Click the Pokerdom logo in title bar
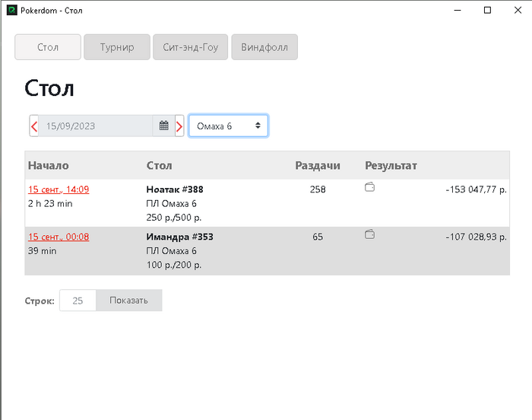 12,10
